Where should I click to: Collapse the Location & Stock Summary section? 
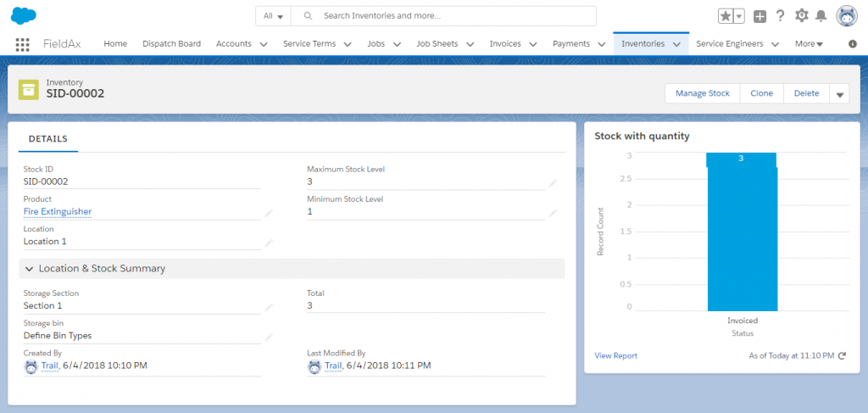(x=292, y=269)
